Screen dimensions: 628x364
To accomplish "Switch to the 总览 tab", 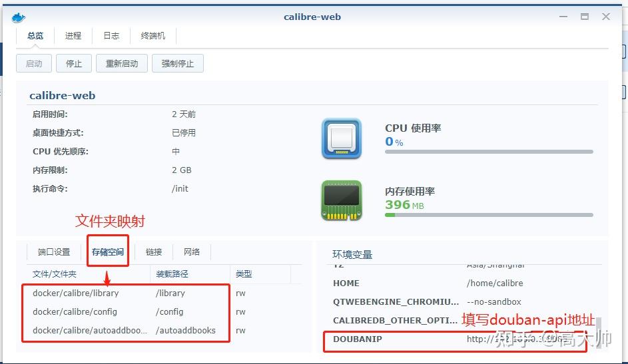I will (35, 35).
